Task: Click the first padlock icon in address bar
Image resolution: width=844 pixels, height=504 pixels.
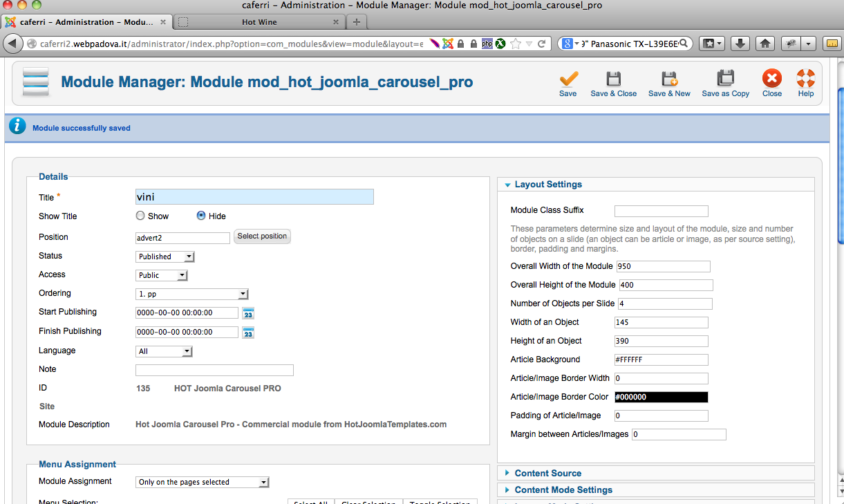Action: click(x=460, y=44)
